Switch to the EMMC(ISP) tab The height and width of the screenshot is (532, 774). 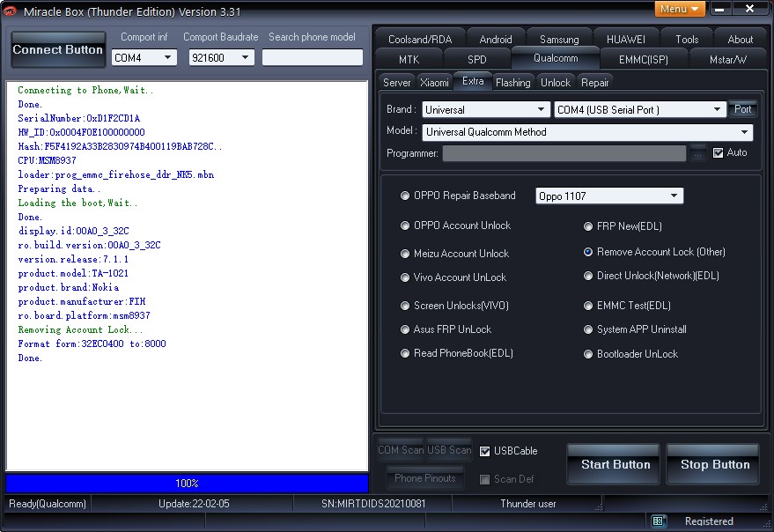[643, 60]
